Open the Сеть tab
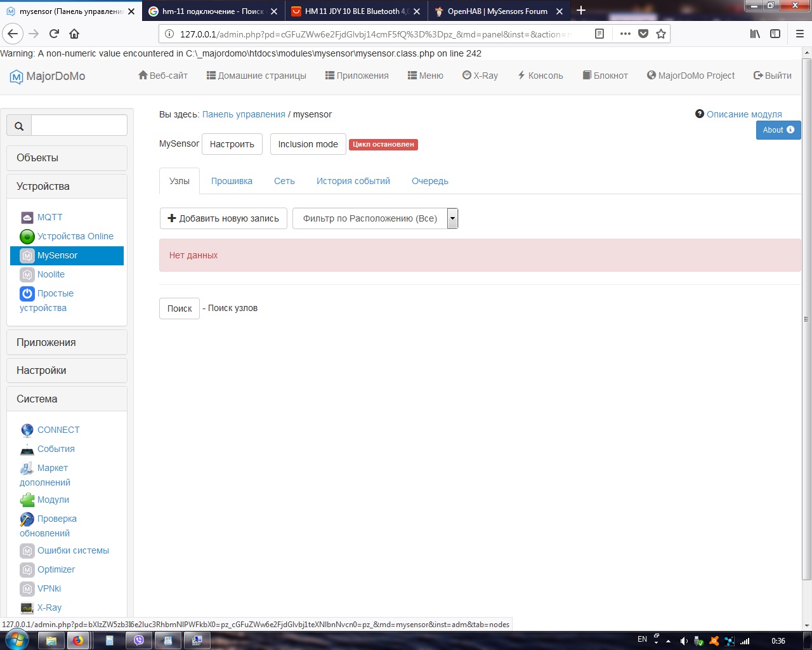The width and height of the screenshot is (812, 650). (284, 181)
